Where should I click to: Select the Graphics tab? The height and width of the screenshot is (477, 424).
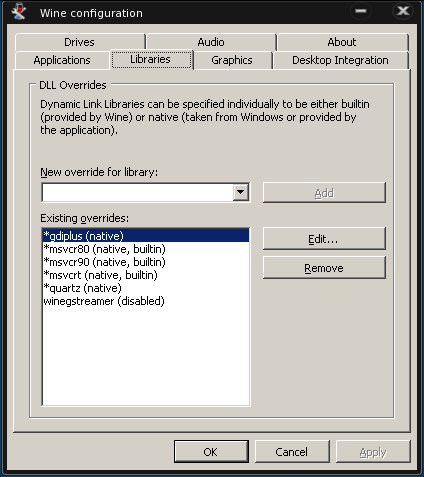232,60
